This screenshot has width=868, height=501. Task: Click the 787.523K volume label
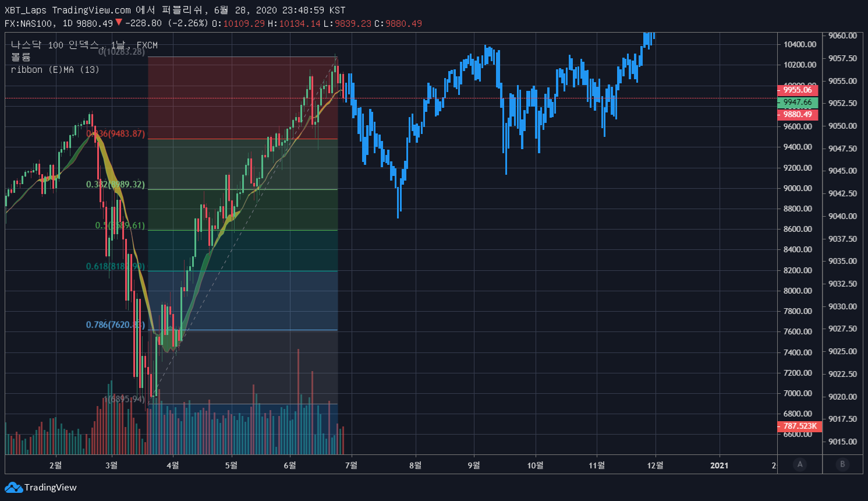800,426
